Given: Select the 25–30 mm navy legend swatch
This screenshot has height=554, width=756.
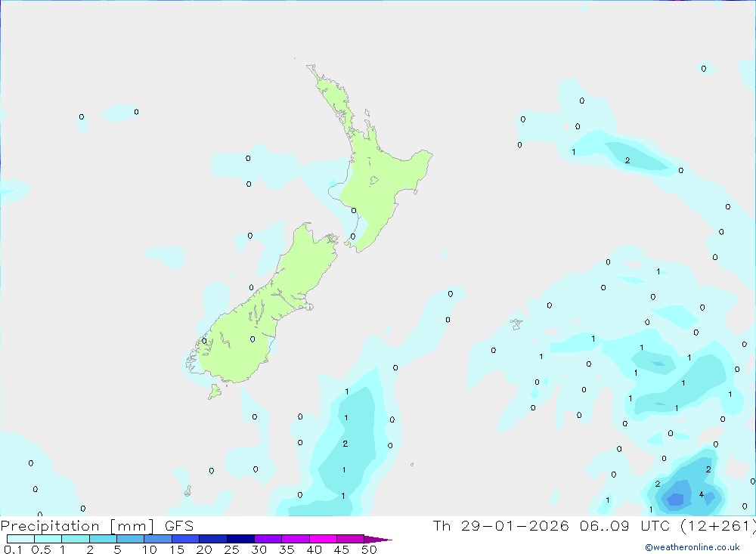Looking at the screenshot, I should [x=240, y=539].
